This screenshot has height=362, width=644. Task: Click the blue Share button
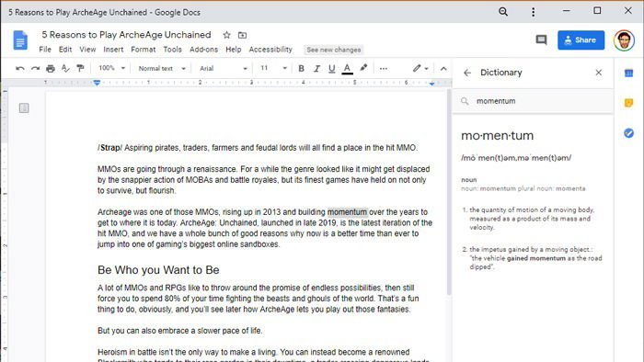click(x=581, y=40)
